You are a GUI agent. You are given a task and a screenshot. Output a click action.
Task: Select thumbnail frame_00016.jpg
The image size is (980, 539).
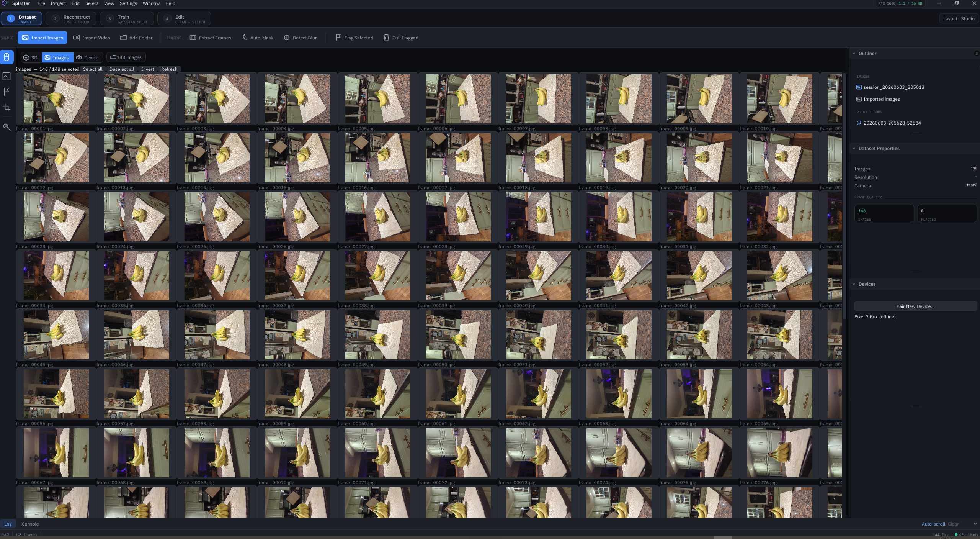pyautogui.click(x=378, y=158)
